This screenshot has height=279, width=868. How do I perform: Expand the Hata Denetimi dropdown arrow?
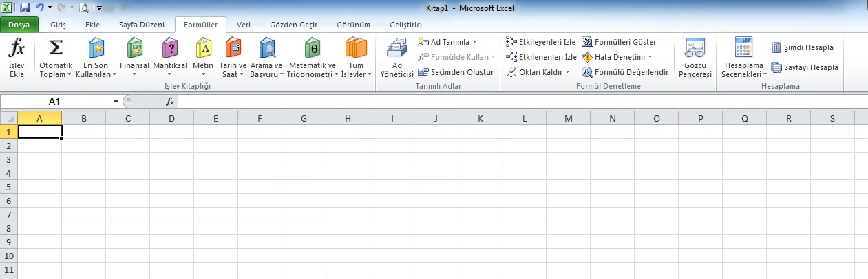click(x=650, y=57)
